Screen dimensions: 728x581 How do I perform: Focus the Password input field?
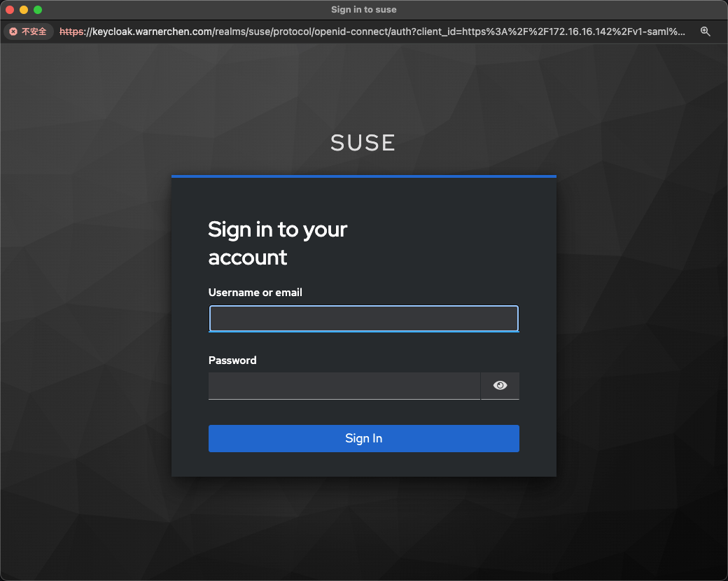pos(344,386)
